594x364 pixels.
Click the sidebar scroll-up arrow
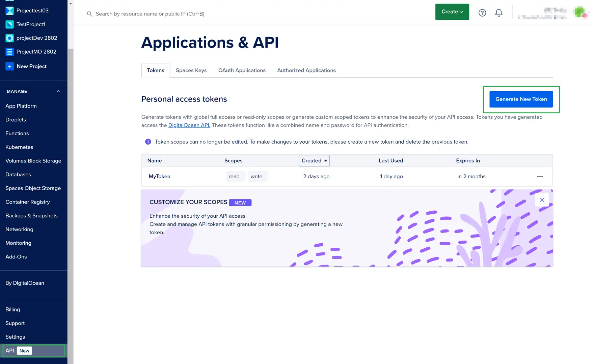click(71, 3)
